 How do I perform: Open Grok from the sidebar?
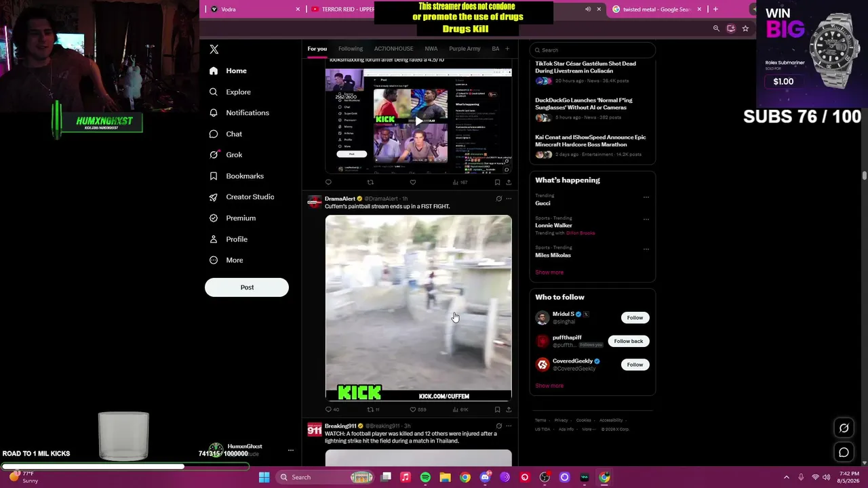226,155
